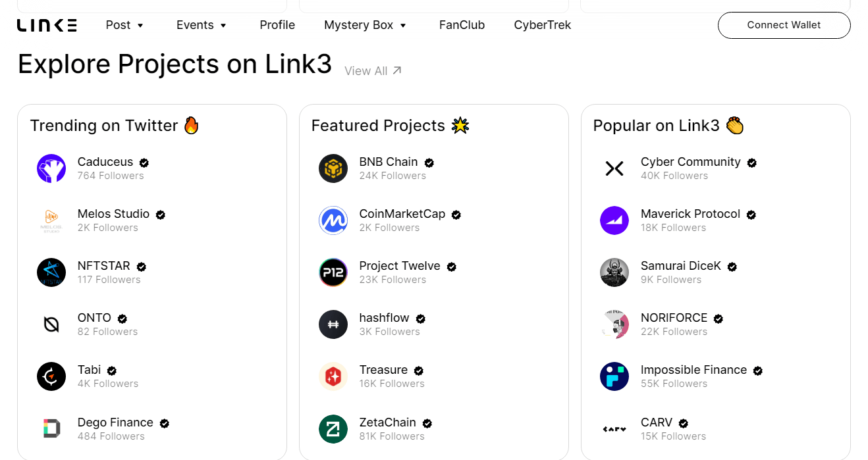
Task: Click the "81K Followers" text
Action: coord(392,436)
